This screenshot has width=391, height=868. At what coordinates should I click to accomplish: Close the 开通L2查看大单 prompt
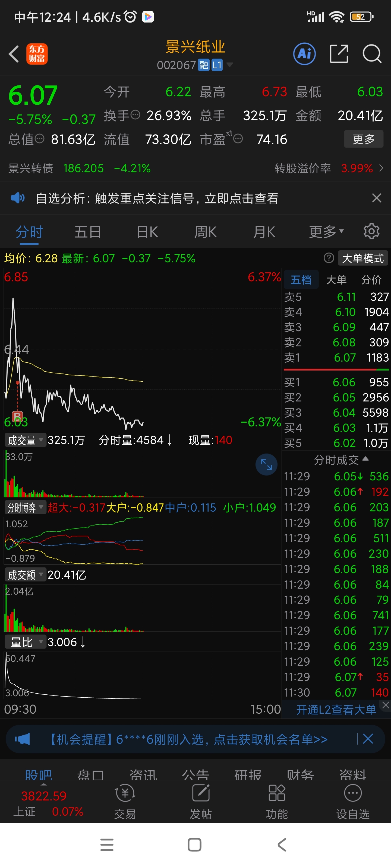pos(386,705)
